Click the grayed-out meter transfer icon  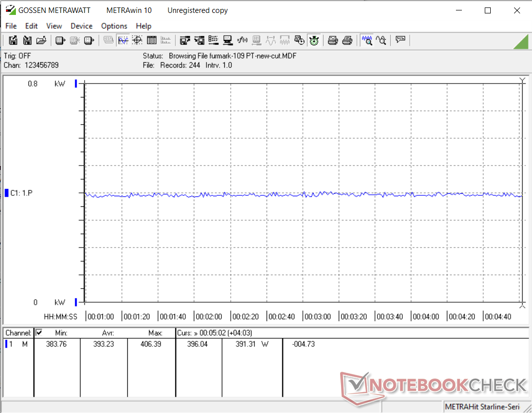point(74,40)
